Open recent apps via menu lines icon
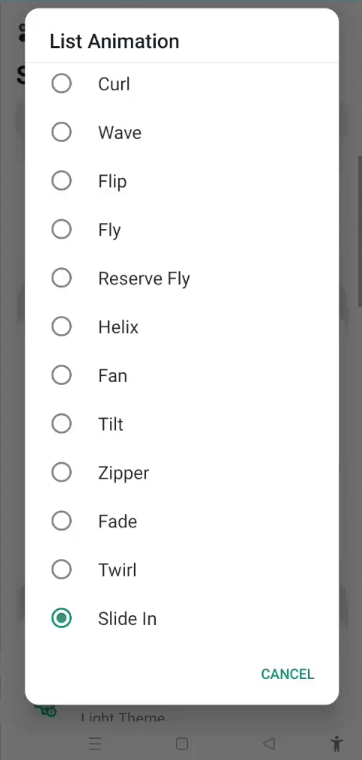This screenshot has height=760, width=362. pyautogui.click(x=95, y=744)
